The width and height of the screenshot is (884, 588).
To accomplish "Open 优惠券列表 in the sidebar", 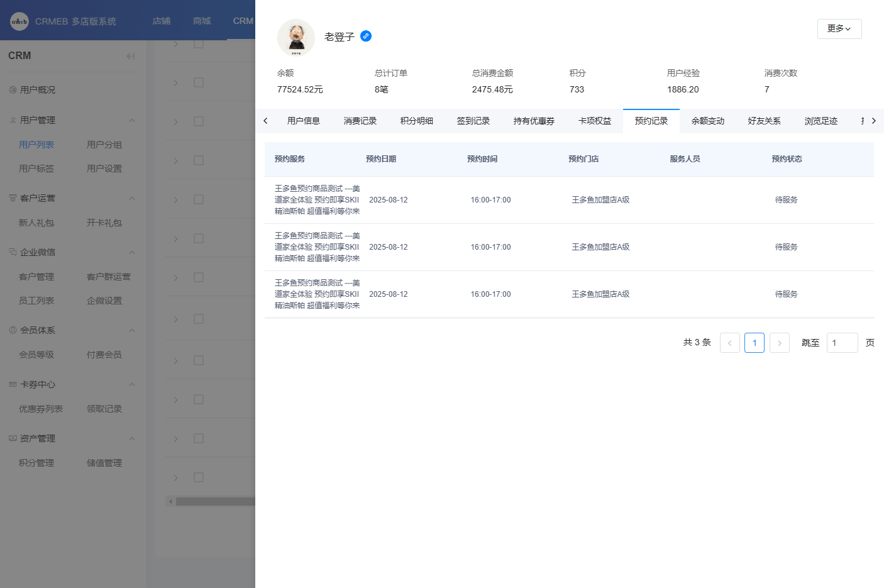I will pyautogui.click(x=41, y=409).
